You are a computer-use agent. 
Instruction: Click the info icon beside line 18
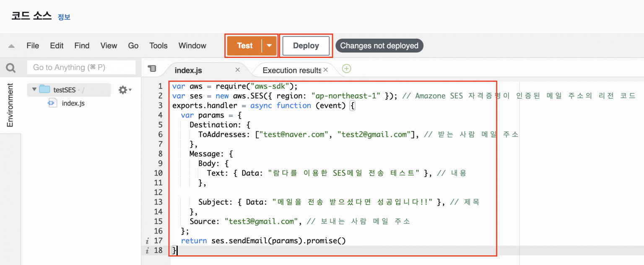point(147,250)
